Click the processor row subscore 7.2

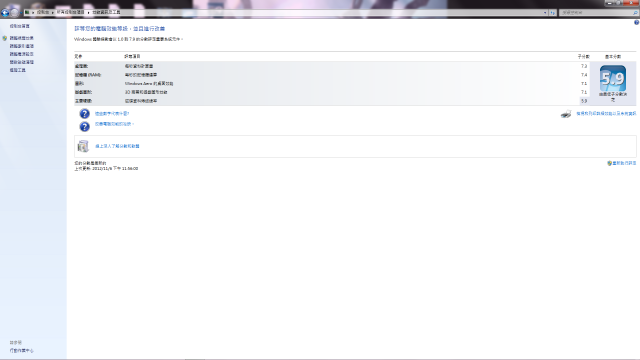[584, 66]
